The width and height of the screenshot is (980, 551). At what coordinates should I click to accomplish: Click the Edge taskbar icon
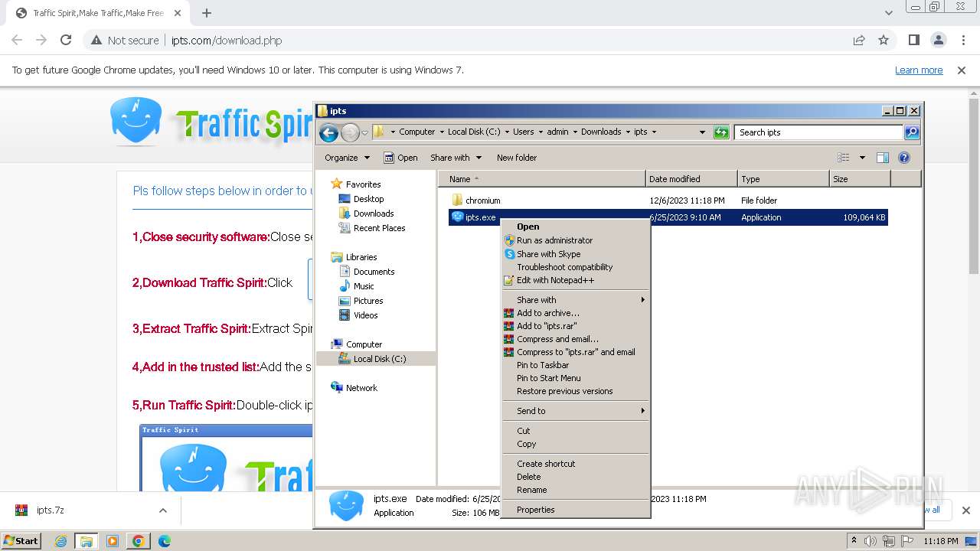pos(164,541)
